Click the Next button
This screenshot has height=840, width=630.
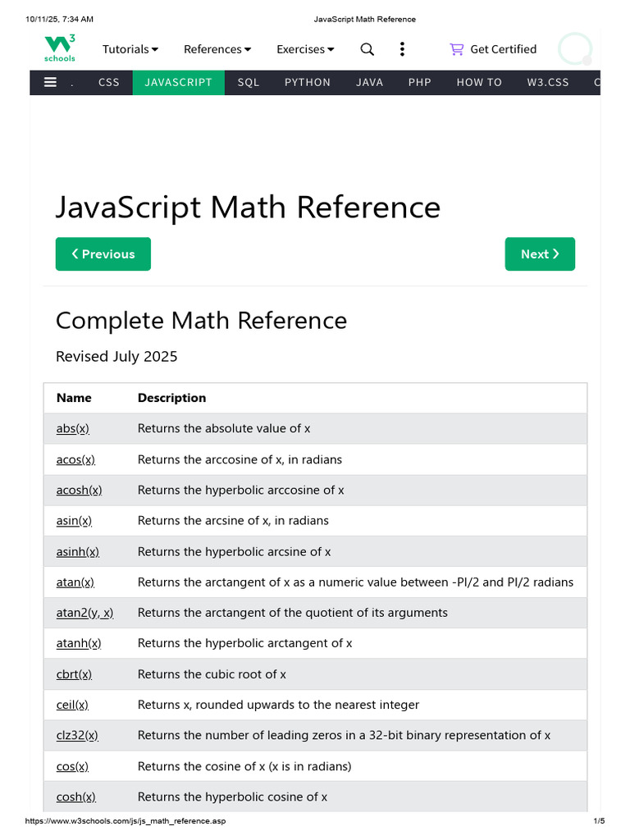pyautogui.click(x=540, y=254)
